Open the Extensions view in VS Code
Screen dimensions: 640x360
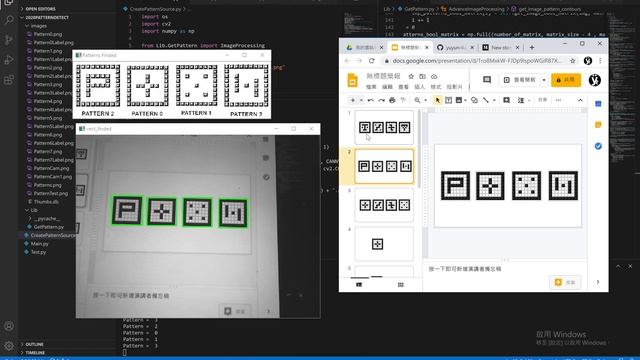pyautogui.click(x=9, y=80)
